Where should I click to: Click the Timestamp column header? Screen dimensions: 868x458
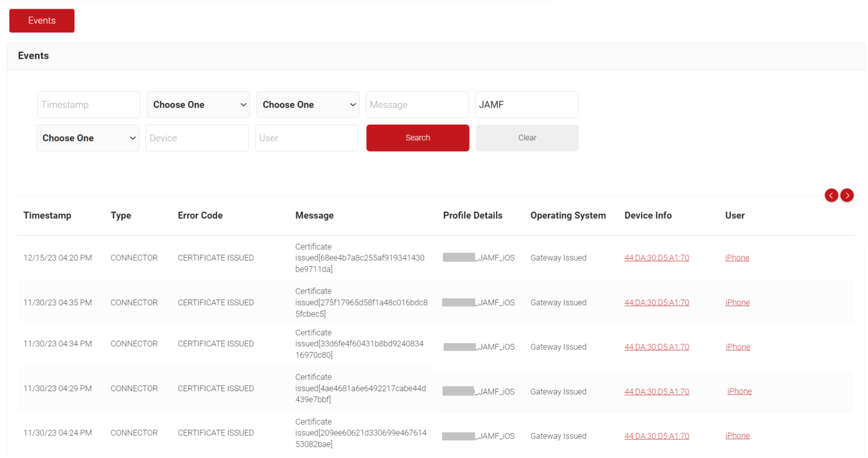pos(47,215)
